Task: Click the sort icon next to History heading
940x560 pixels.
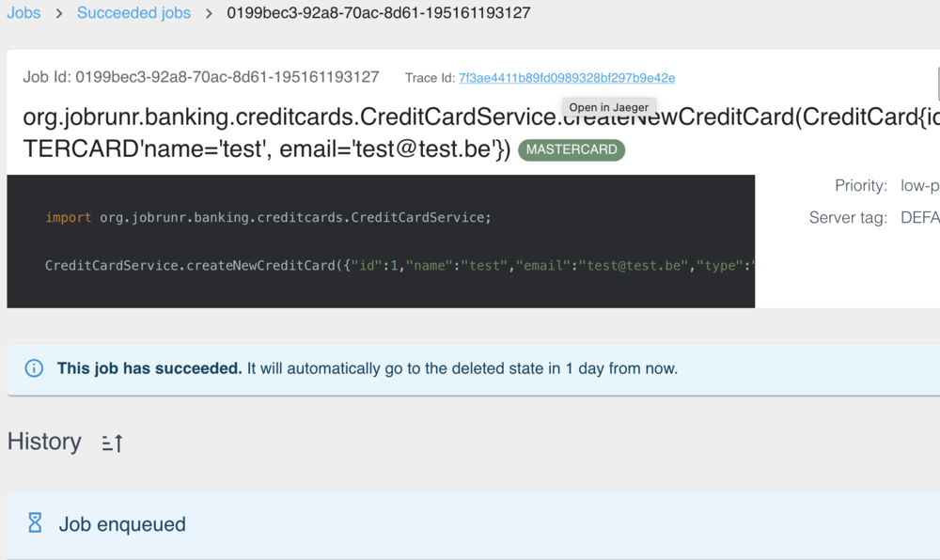Action: (x=111, y=443)
